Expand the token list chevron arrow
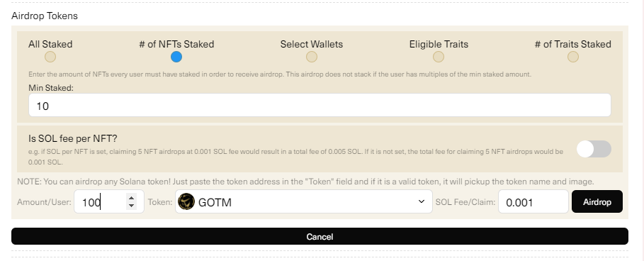This screenshot has height=261, width=644. [422, 201]
